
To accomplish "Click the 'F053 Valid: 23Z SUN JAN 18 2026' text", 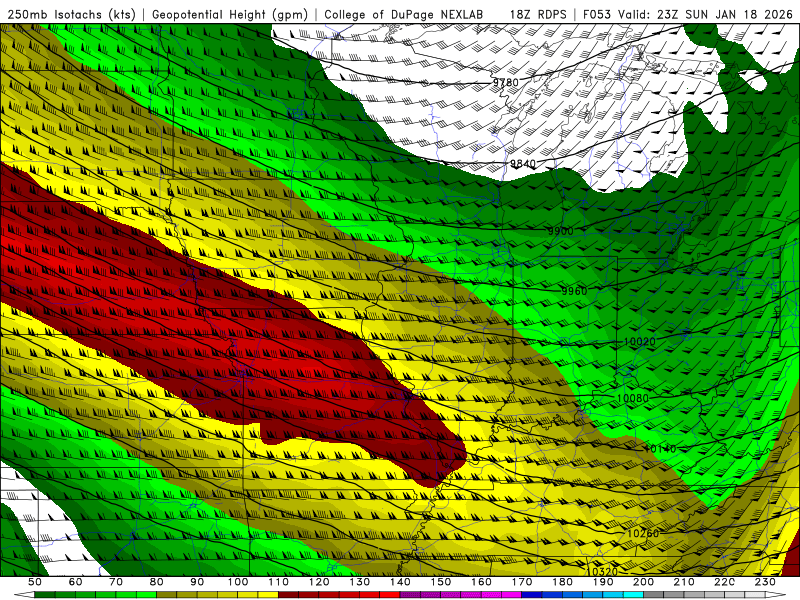I will click(688, 14).
